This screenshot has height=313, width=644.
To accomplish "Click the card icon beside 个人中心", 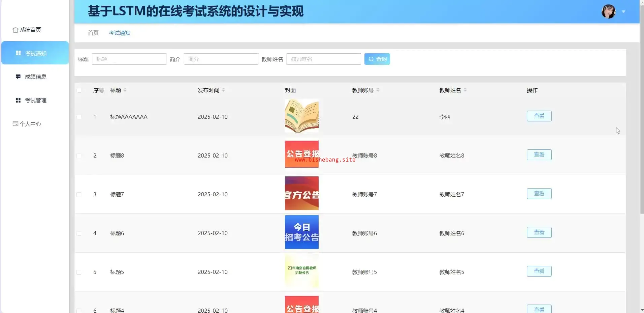I will 15,124.
